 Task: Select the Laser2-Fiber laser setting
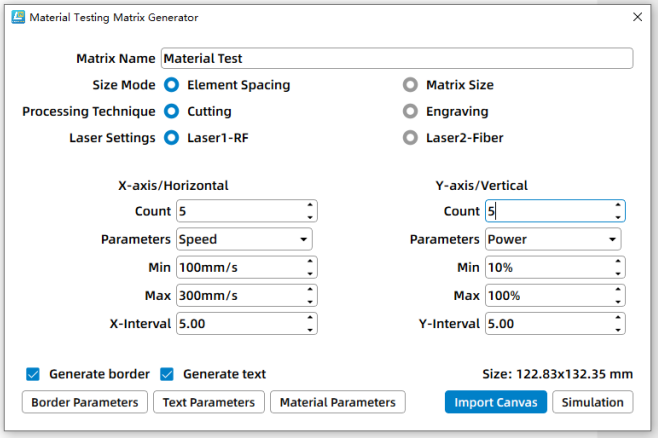pos(410,138)
